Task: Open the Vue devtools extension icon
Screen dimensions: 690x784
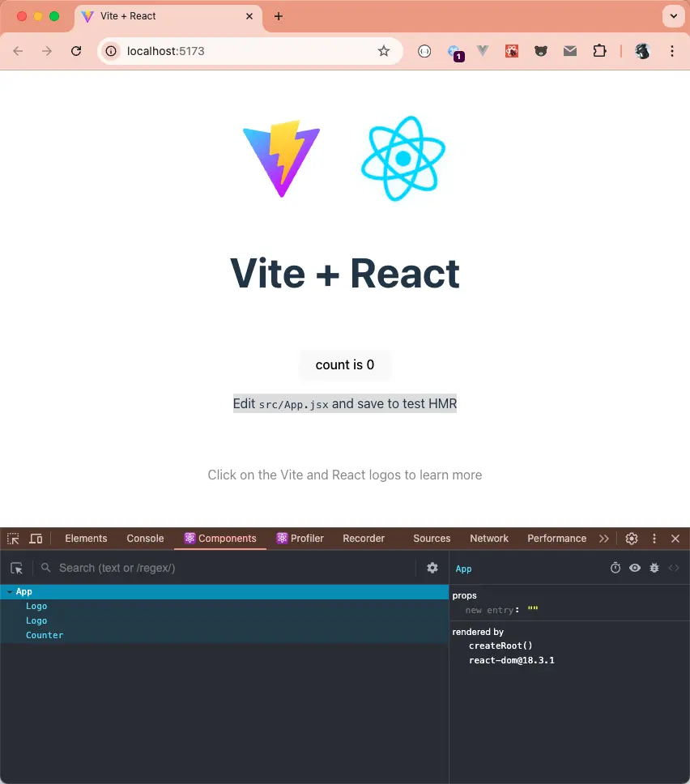Action: 483,50
